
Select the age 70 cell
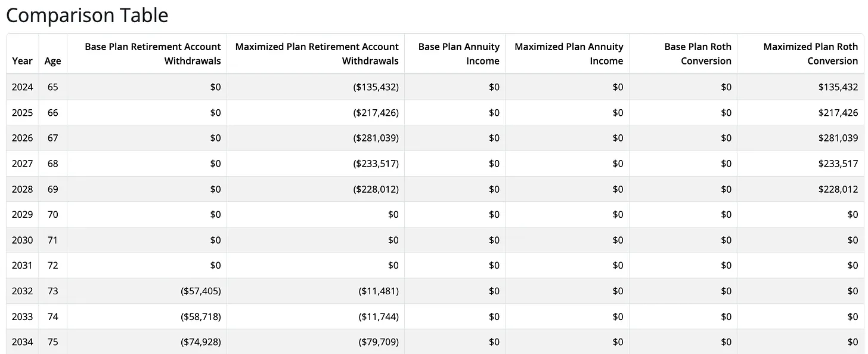(x=53, y=214)
